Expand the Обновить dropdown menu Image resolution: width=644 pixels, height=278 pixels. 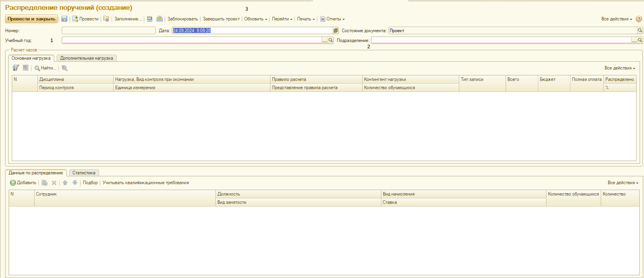tap(256, 19)
